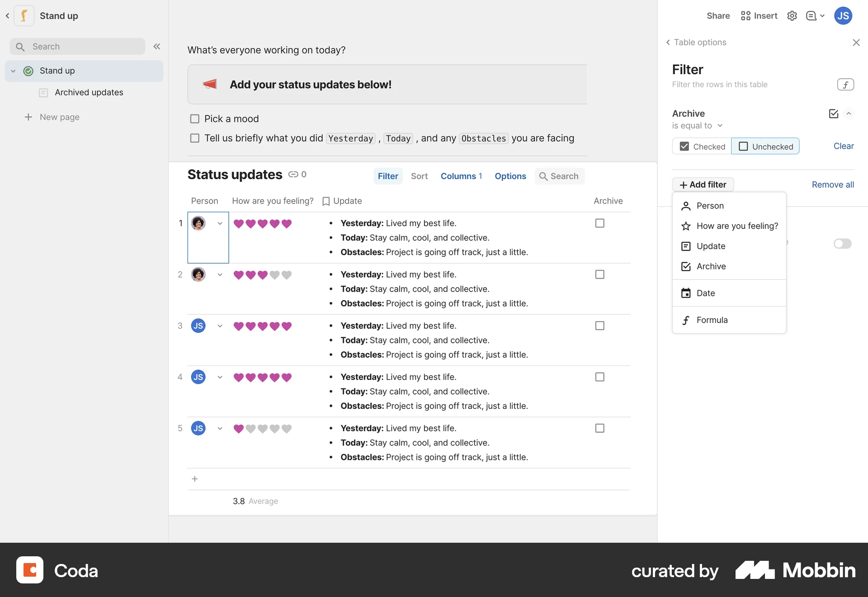Image resolution: width=868 pixels, height=597 pixels.
Task: Click the Remove all link
Action: point(832,185)
